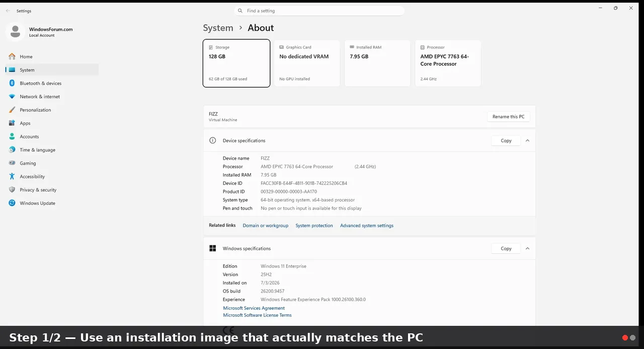The height and width of the screenshot is (349, 644).
Task: Click the back arrow in the title bar
Action: point(8,11)
